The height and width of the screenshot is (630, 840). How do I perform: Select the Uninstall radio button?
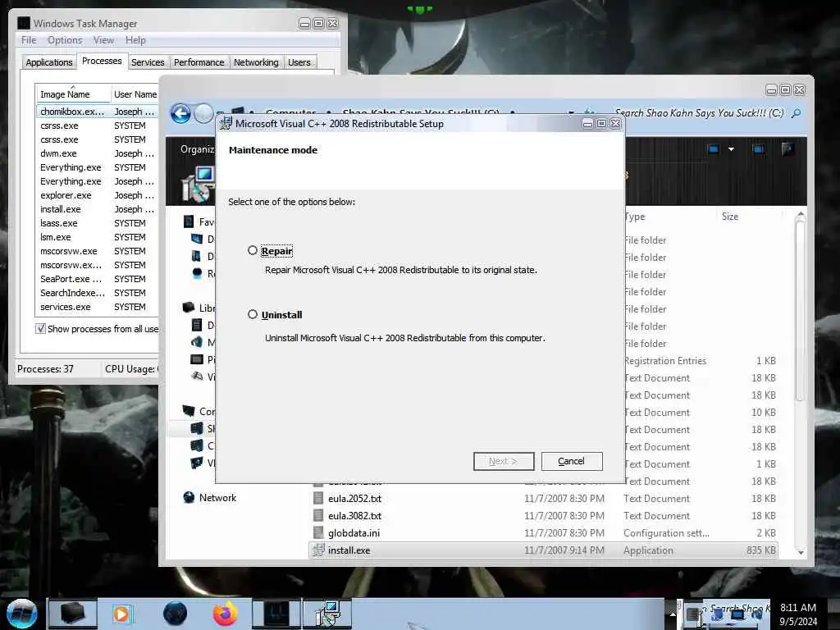click(x=253, y=314)
